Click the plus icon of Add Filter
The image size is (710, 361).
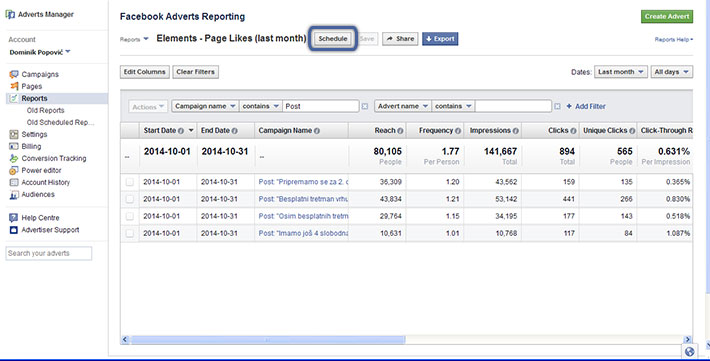pos(569,106)
